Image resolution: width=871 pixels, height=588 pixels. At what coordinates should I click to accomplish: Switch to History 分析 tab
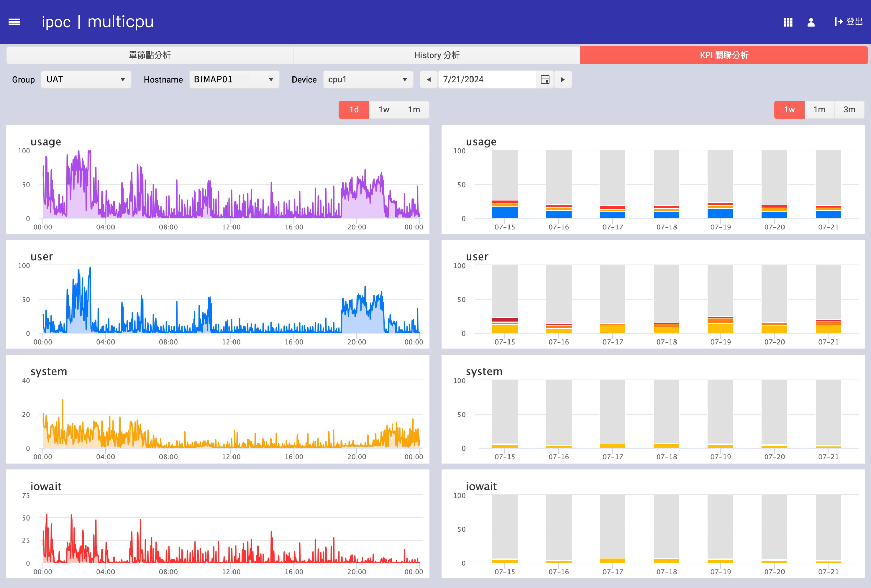click(437, 55)
